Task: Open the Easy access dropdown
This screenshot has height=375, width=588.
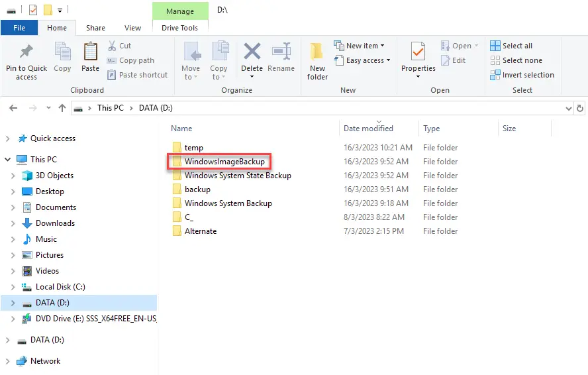Action: point(362,60)
